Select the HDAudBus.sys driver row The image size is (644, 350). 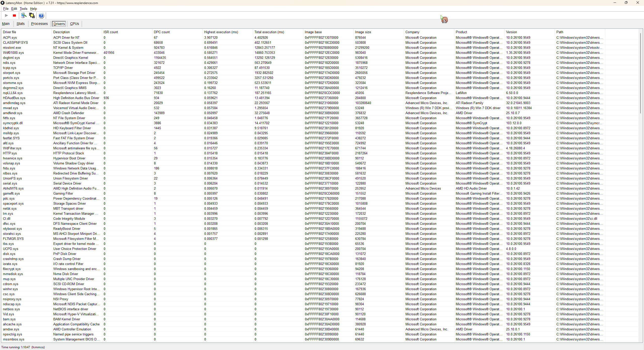tap(303, 98)
